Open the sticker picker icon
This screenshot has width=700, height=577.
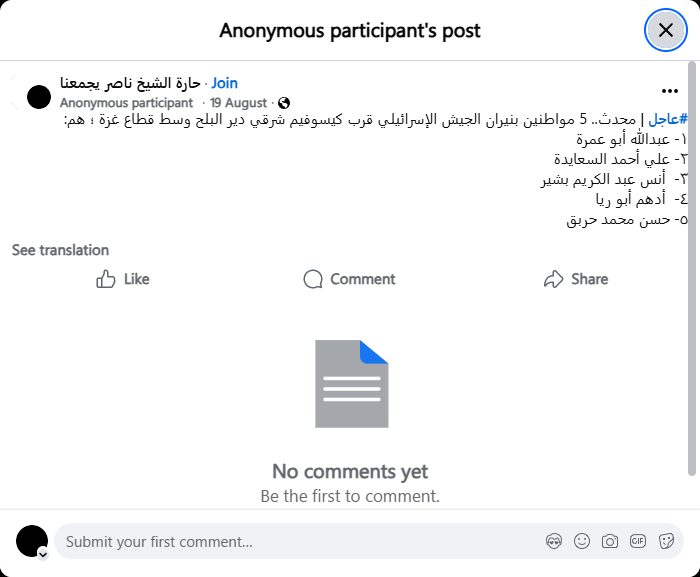(666, 542)
